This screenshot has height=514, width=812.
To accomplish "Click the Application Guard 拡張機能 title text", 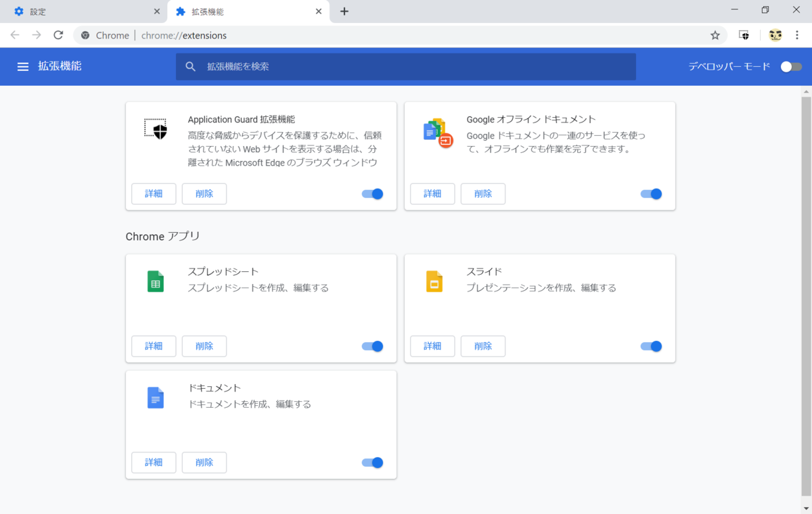I will (x=242, y=120).
